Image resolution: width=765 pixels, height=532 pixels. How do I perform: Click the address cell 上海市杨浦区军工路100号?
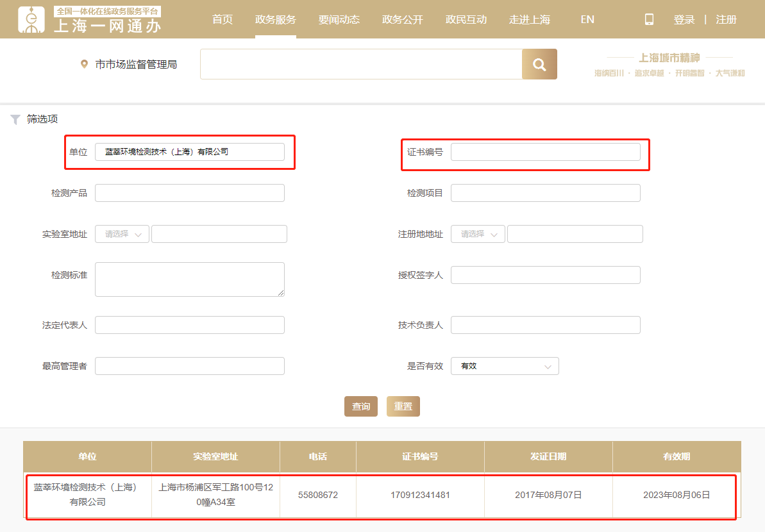tap(215, 494)
